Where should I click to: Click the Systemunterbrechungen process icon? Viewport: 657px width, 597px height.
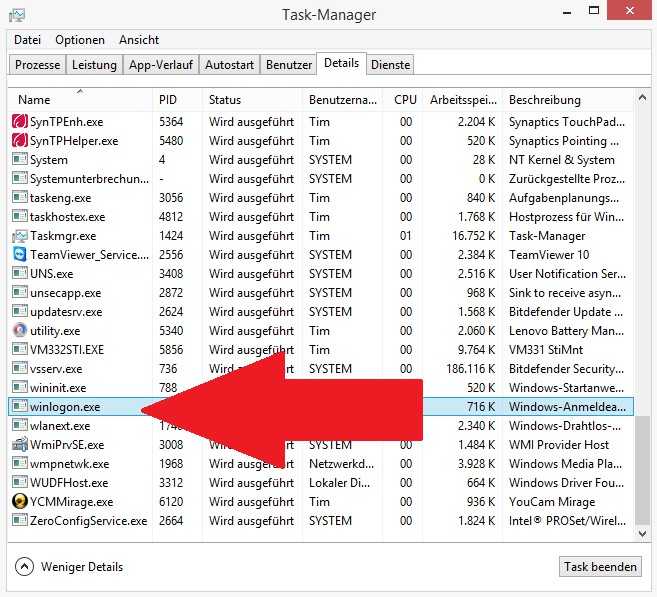[x=20, y=178]
